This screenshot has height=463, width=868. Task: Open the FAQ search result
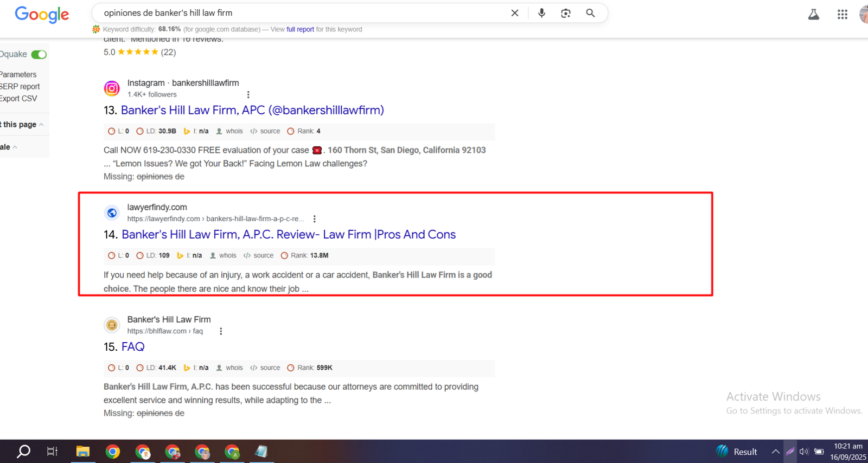[133, 347]
